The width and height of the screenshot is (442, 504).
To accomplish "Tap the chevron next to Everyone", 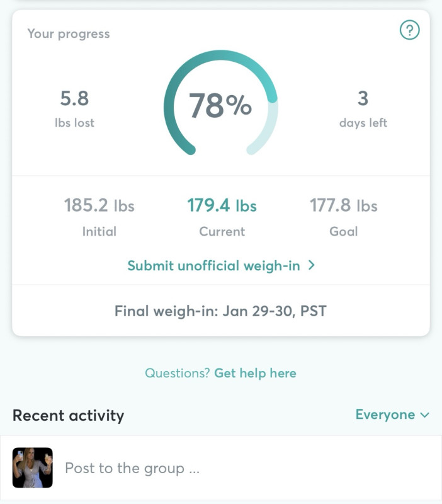I will point(425,415).
